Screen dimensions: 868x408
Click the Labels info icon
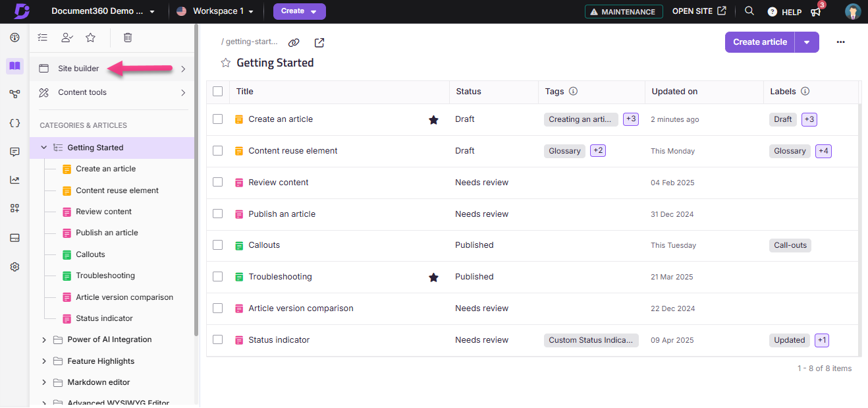tap(805, 92)
